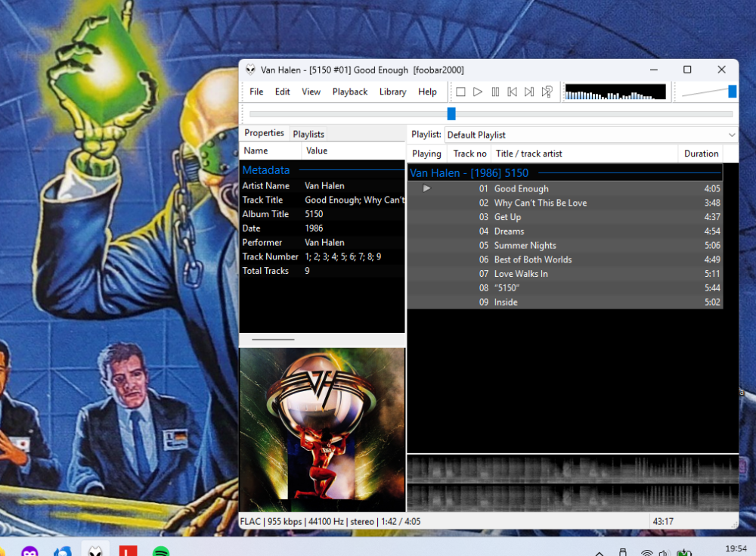The image size is (756, 556).
Task: Open Spotify from the taskbar
Action: point(161,551)
